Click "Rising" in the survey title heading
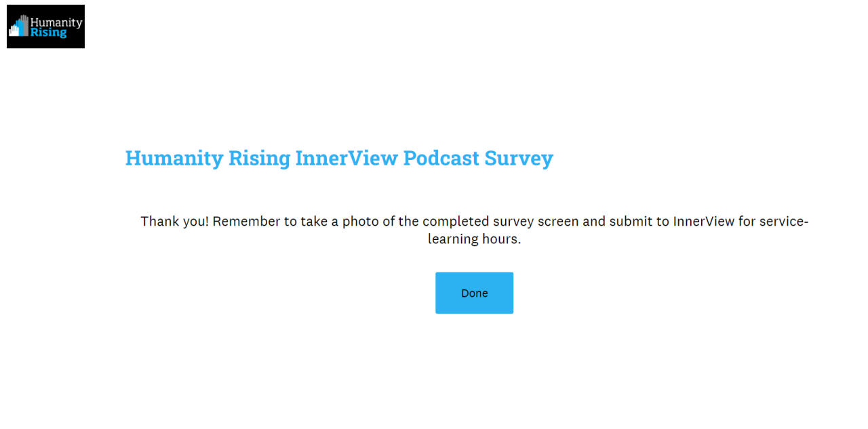The height and width of the screenshot is (429, 868). (x=259, y=158)
